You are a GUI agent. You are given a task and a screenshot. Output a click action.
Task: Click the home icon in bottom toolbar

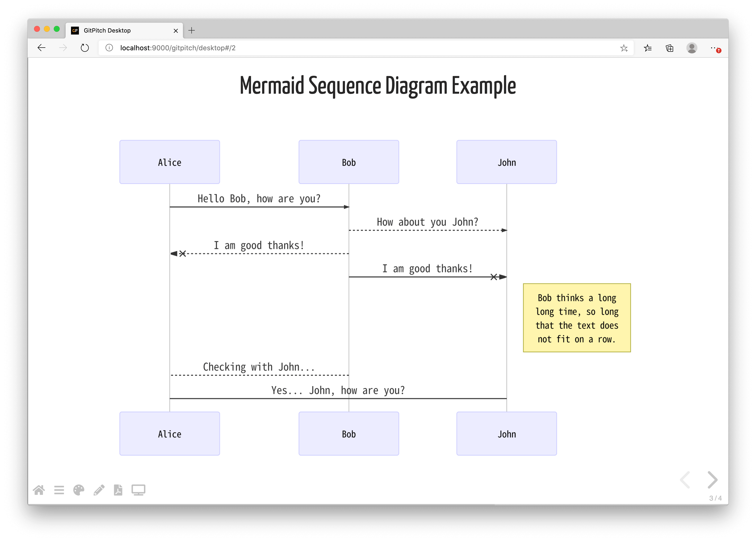pyautogui.click(x=39, y=490)
